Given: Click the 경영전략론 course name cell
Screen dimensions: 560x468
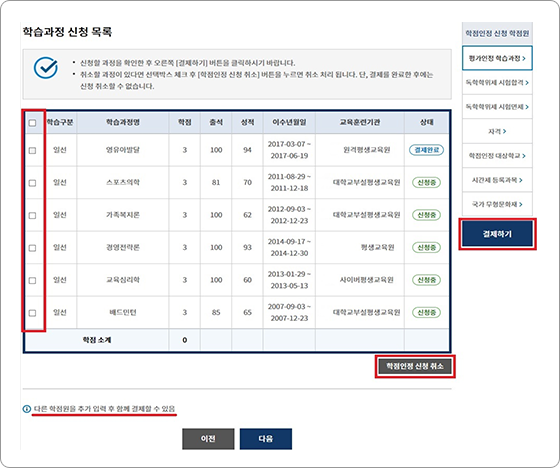Looking at the screenshot, I should (123, 248).
